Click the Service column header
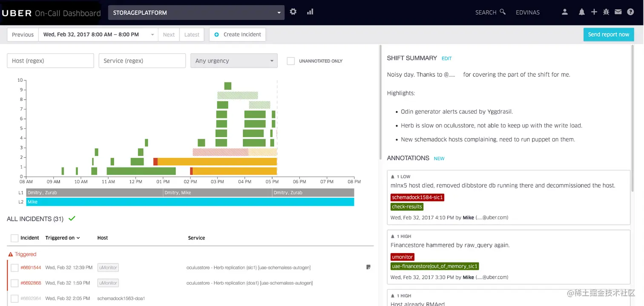The height and width of the screenshot is (306, 644). [196, 238]
